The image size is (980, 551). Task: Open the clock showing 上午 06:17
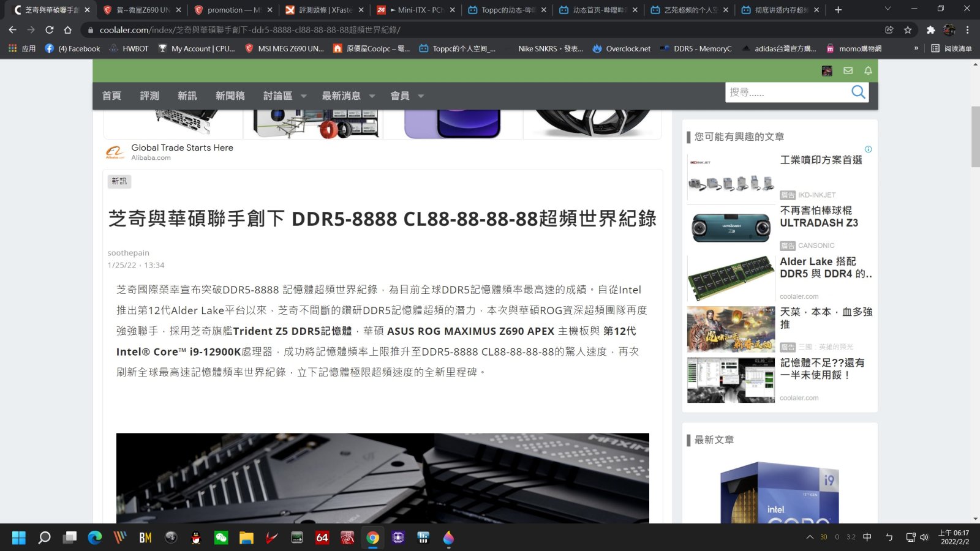[x=954, y=537]
